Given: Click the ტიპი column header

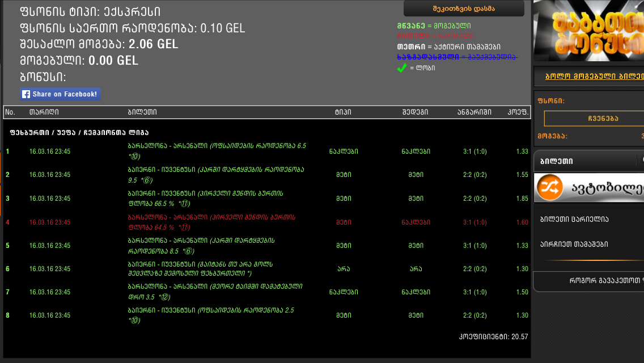Looking at the screenshot, I should tap(343, 112).
